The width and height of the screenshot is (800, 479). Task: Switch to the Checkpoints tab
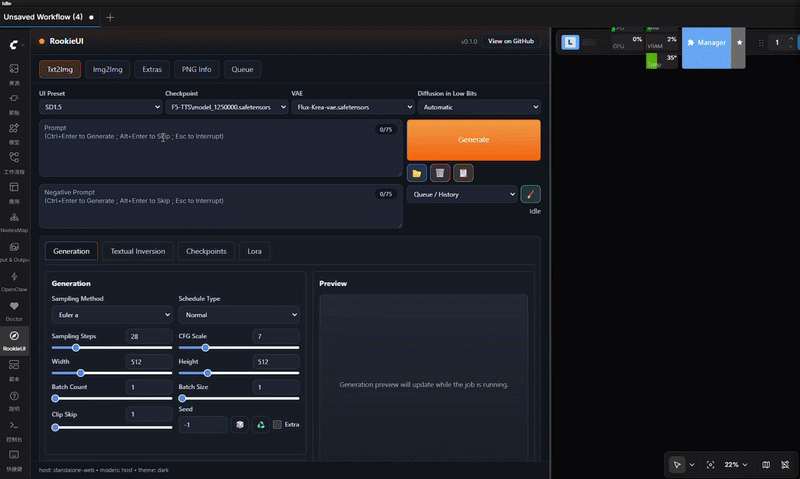[x=206, y=251]
